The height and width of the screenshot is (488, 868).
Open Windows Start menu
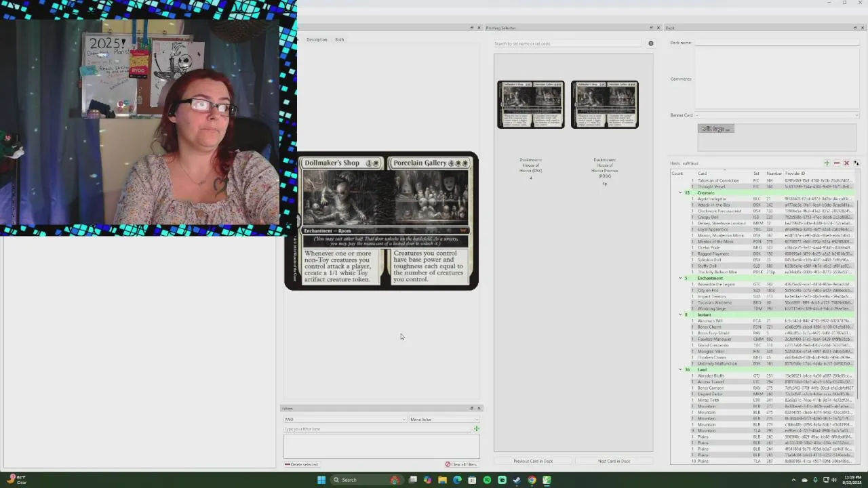point(321,480)
